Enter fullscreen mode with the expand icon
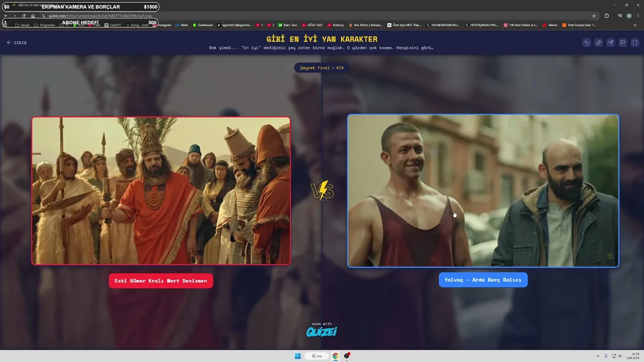 (635, 43)
